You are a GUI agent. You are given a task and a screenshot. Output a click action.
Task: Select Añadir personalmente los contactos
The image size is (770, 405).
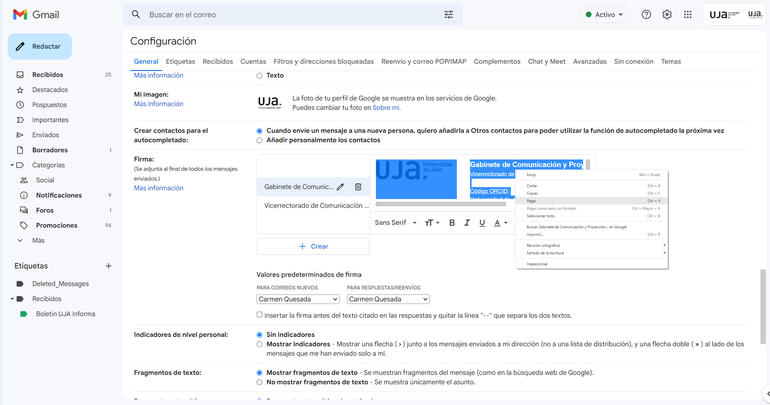pyautogui.click(x=259, y=140)
